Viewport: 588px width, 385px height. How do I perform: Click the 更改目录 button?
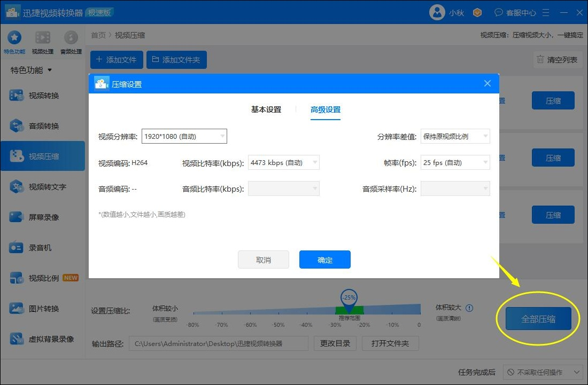coord(335,343)
